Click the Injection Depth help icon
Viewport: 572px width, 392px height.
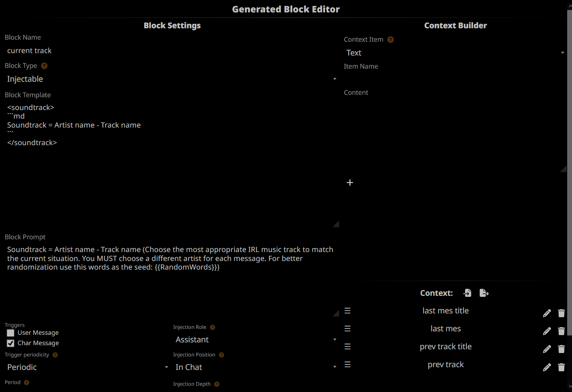(217, 384)
